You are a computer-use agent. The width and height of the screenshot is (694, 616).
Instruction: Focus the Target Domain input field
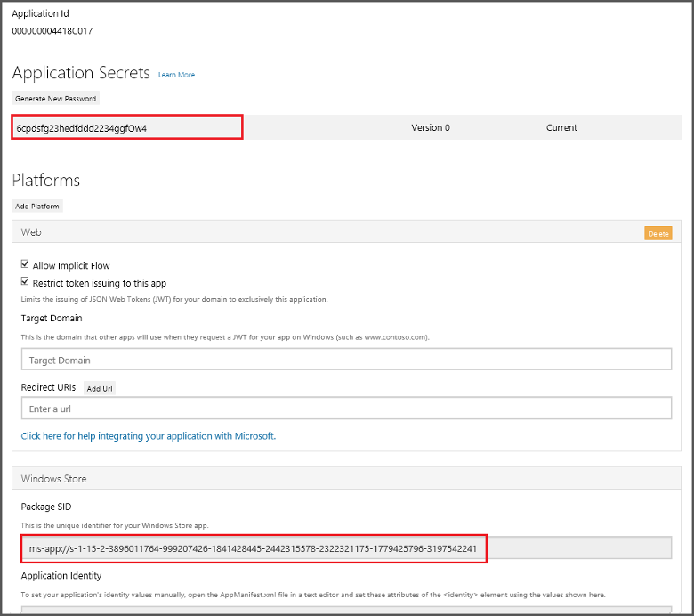346,360
